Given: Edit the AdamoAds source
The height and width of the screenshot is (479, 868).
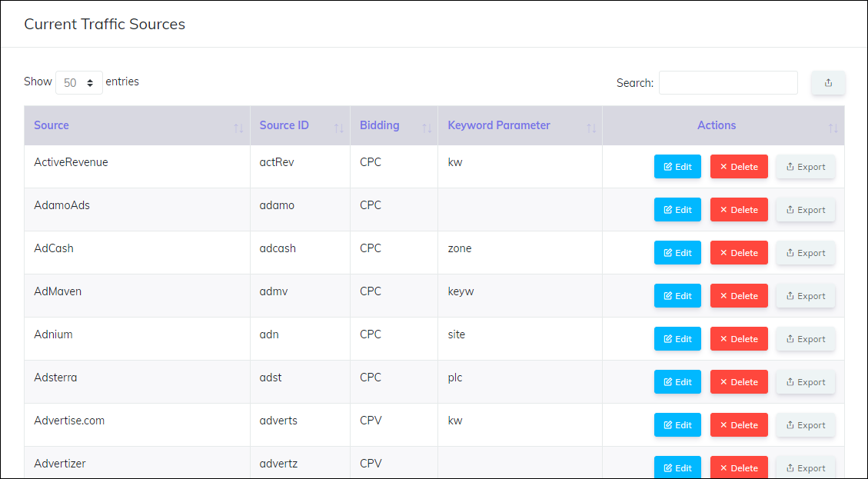Looking at the screenshot, I should (x=677, y=210).
